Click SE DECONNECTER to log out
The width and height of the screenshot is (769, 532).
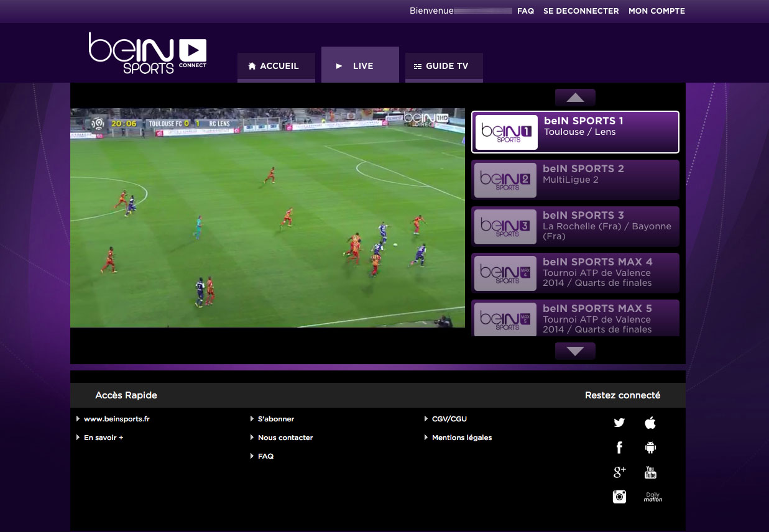[581, 11]
